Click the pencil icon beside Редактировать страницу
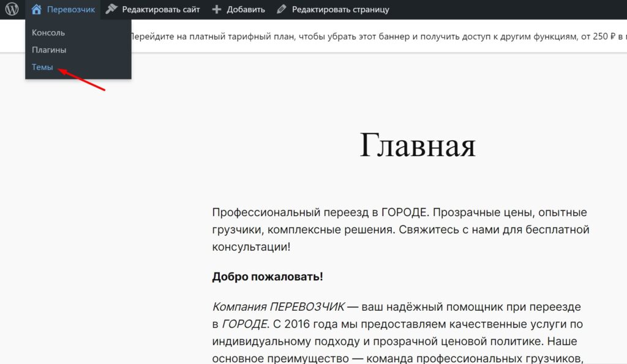 [x=282, y=9]
